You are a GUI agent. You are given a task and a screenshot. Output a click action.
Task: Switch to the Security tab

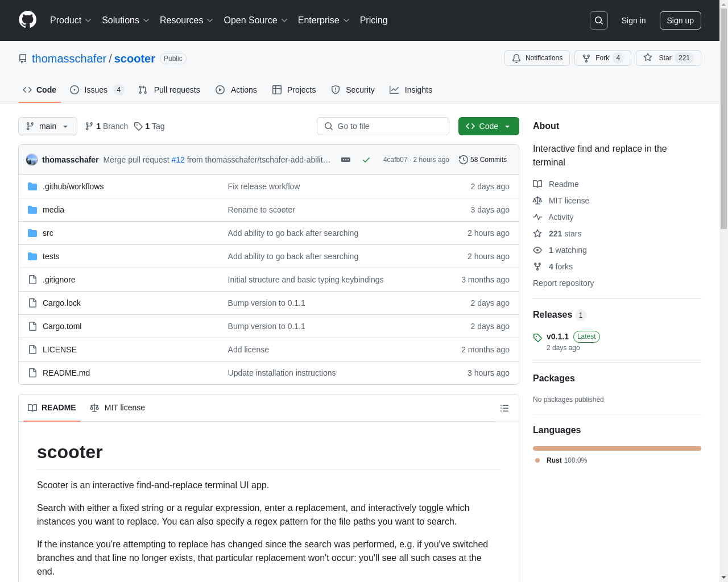353,90
